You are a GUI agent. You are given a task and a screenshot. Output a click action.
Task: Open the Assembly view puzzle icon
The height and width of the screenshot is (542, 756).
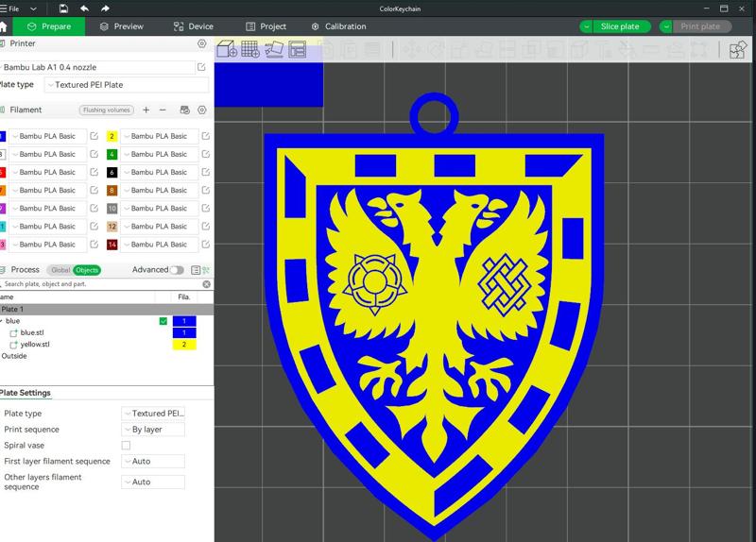(738, 49)
